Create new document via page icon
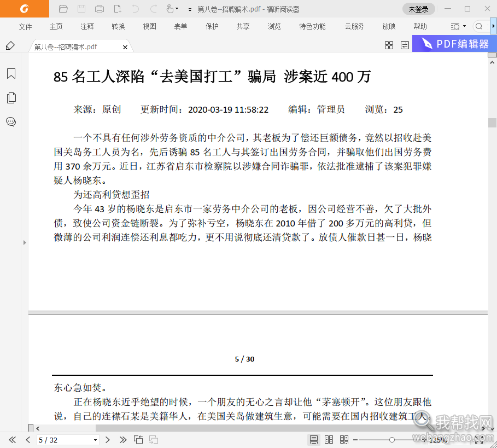The height and width of the screenshot is (448, 497). tap(118, 9)
